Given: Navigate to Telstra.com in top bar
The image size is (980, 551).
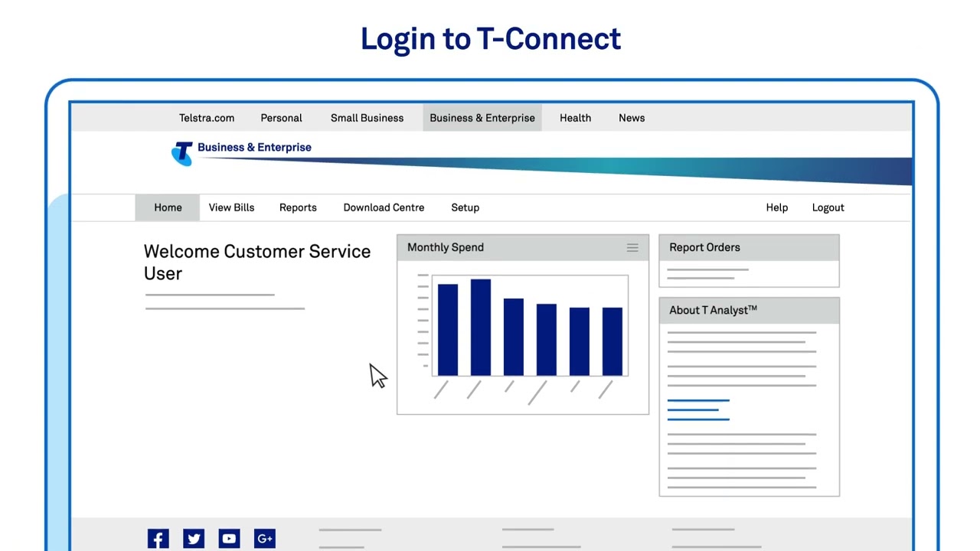Looking at the screenshot, I should 207,118.
